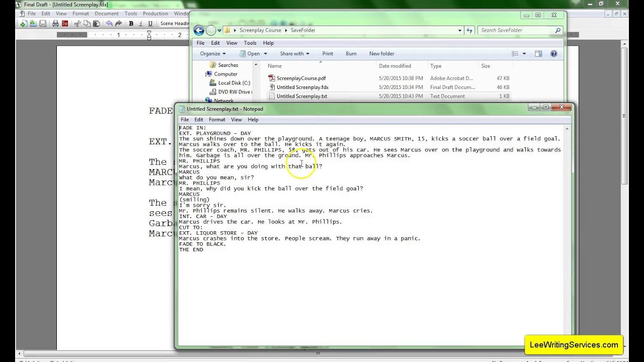This screenshot has width=644, height=362.
Task: Select Computer in Explorer navigation pane
Action: coord(221,74)
